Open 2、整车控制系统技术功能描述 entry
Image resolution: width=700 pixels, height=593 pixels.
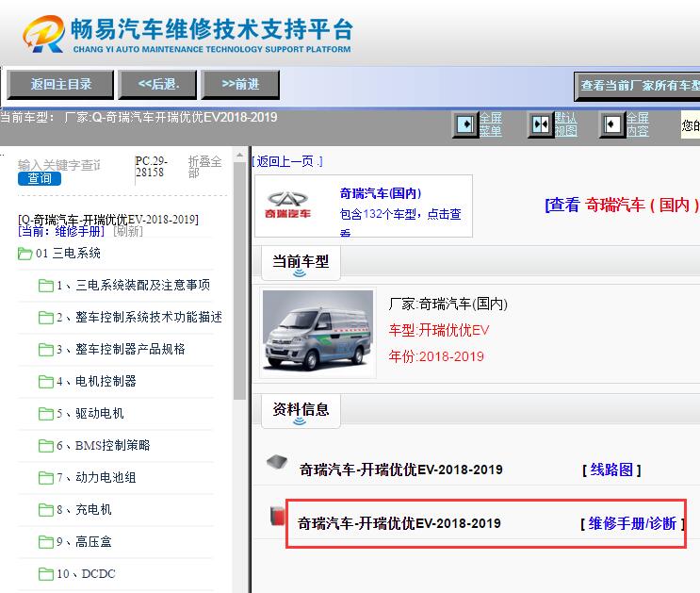tap(139, 318)
